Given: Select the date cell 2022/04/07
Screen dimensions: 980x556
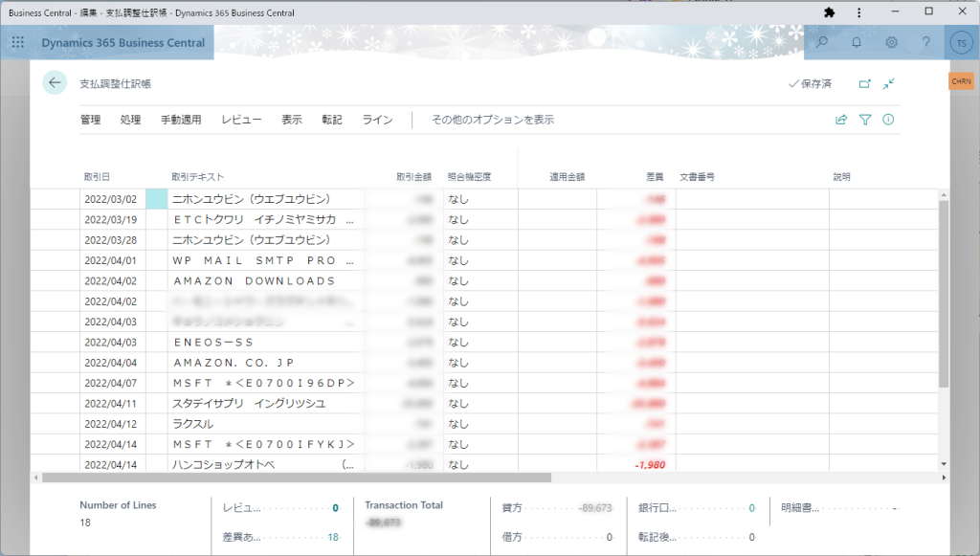Looking at the screenshot, I should (111, 383).
